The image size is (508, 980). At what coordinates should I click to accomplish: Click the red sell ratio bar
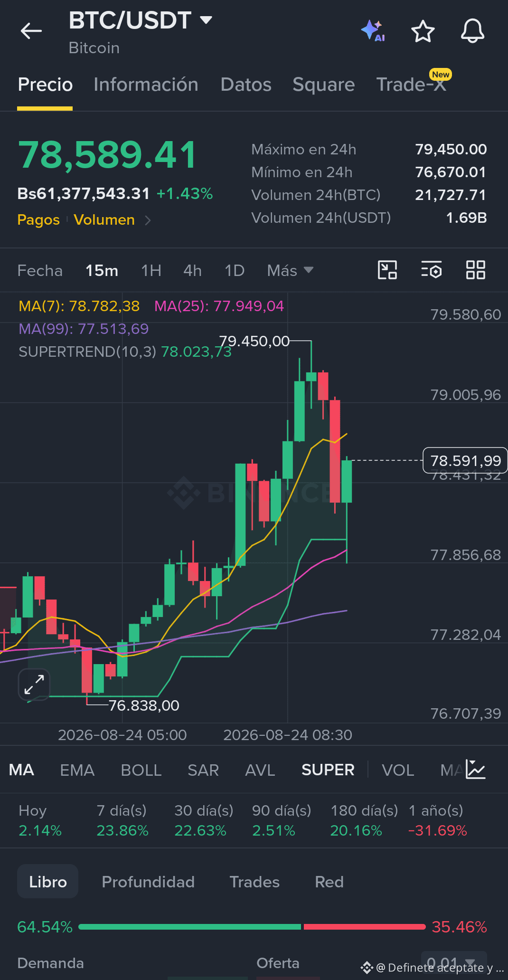coord(365,927)
